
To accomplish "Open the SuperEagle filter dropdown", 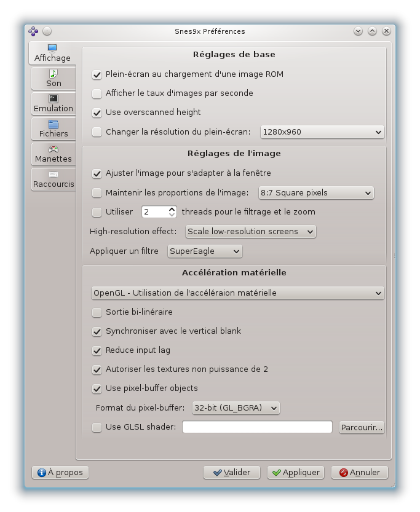I will (205, 251).
